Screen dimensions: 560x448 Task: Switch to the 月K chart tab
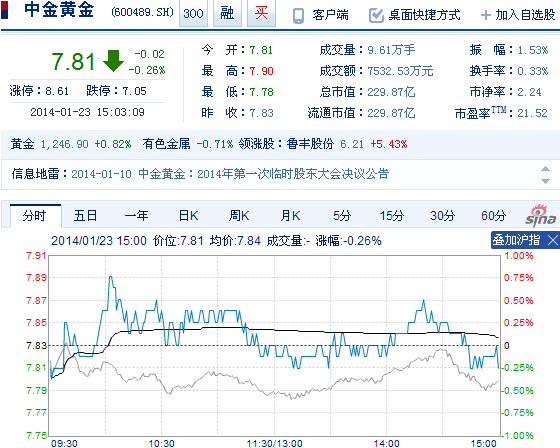pos(290,216)
